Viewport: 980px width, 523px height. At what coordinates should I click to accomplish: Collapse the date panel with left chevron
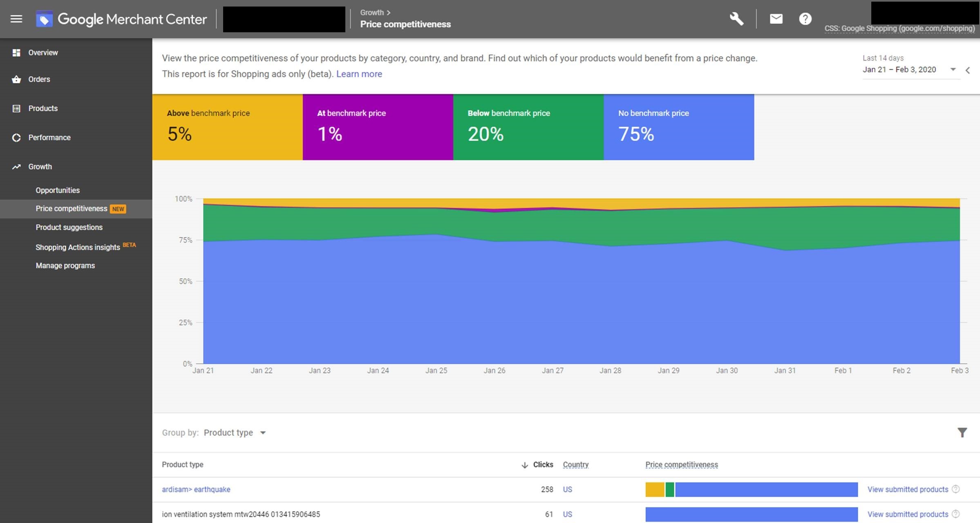coord(968,70)
